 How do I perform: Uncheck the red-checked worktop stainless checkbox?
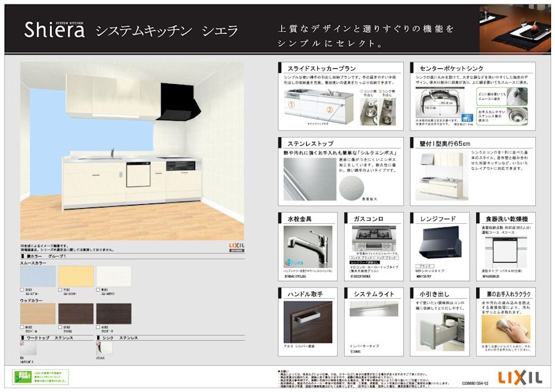click(22, 343)
